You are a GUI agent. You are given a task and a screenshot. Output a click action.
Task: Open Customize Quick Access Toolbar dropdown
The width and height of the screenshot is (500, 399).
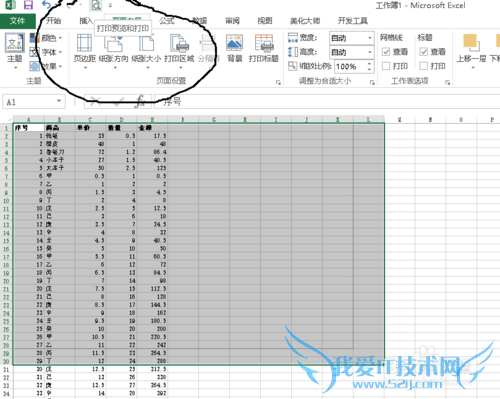[x=110, y=5]
